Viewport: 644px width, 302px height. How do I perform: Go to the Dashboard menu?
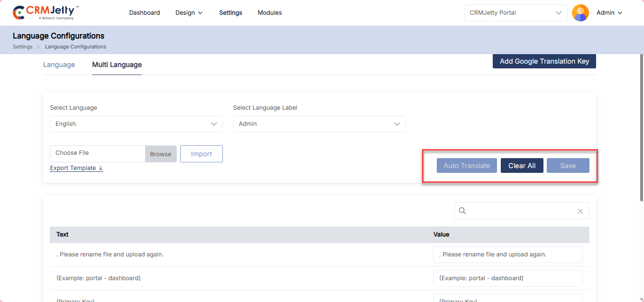144,13
